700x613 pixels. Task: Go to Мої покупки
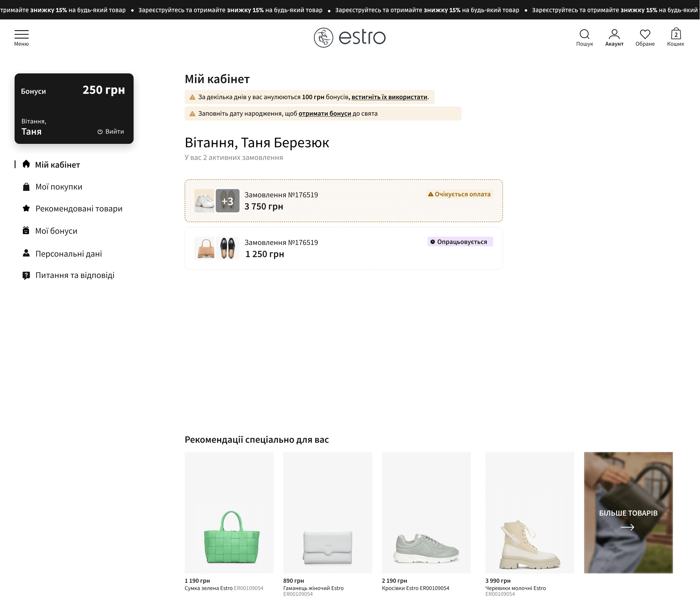click(59, 187)
